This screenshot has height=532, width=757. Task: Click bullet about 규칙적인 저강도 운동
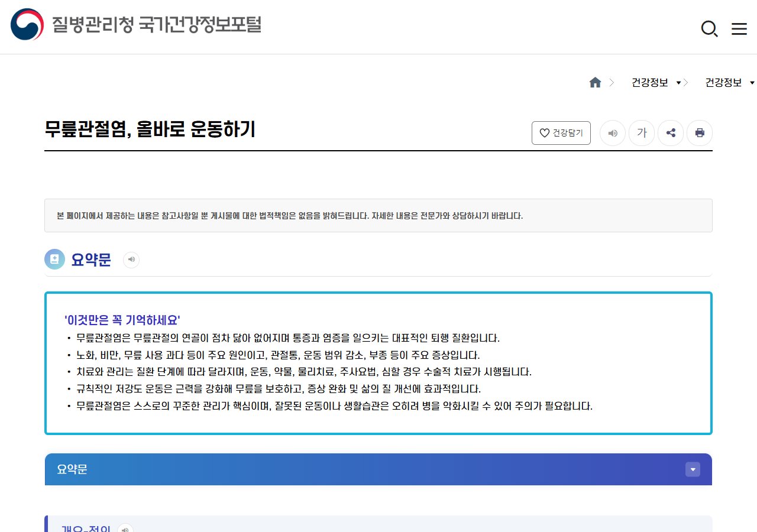pos(279,389)
